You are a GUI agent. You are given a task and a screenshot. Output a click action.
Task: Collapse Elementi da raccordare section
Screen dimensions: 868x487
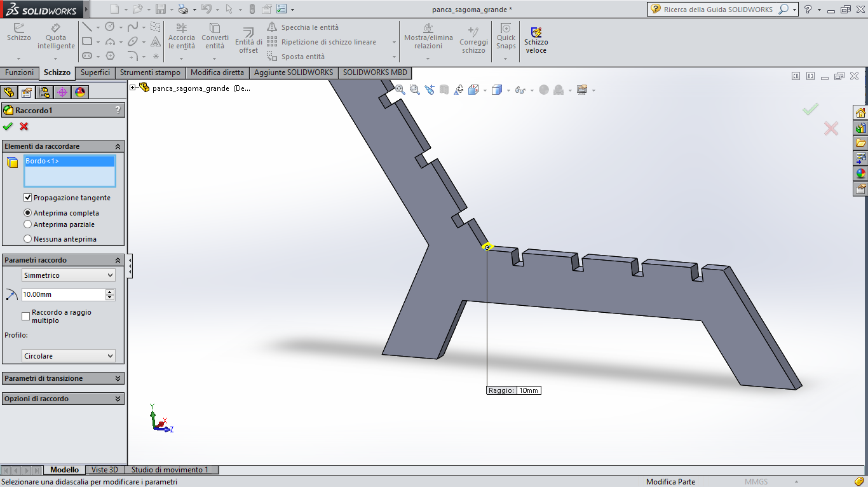click(x=118, y=146)
